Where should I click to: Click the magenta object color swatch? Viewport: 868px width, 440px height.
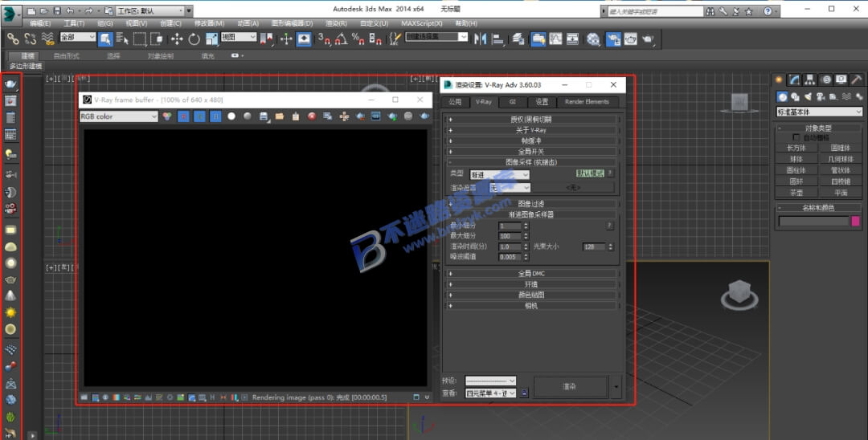[x=856, y=221]
